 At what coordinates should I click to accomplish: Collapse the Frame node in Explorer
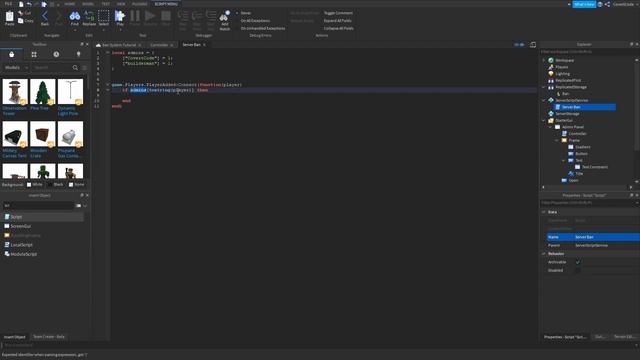click(557, 140)
